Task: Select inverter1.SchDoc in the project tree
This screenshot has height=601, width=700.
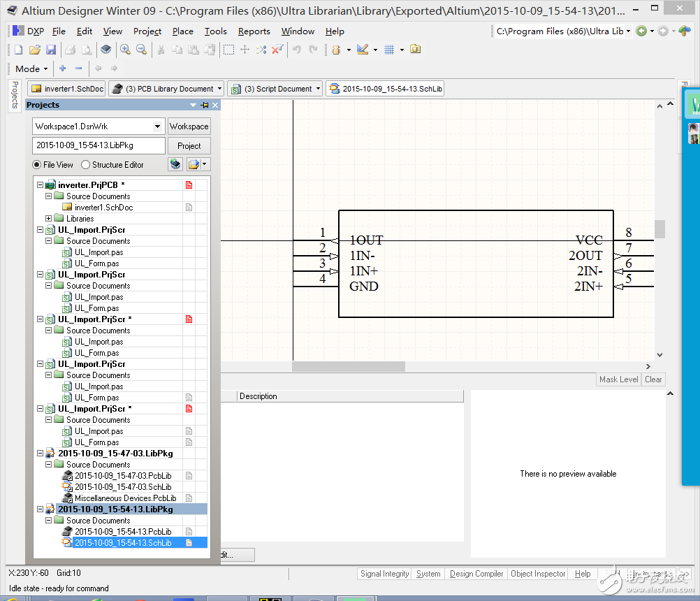Action: 103,207
